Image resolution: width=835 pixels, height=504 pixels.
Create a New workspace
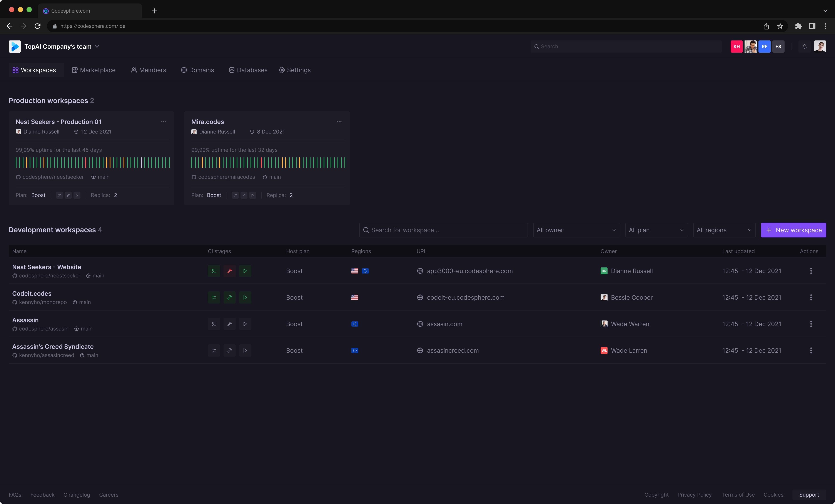793,230
